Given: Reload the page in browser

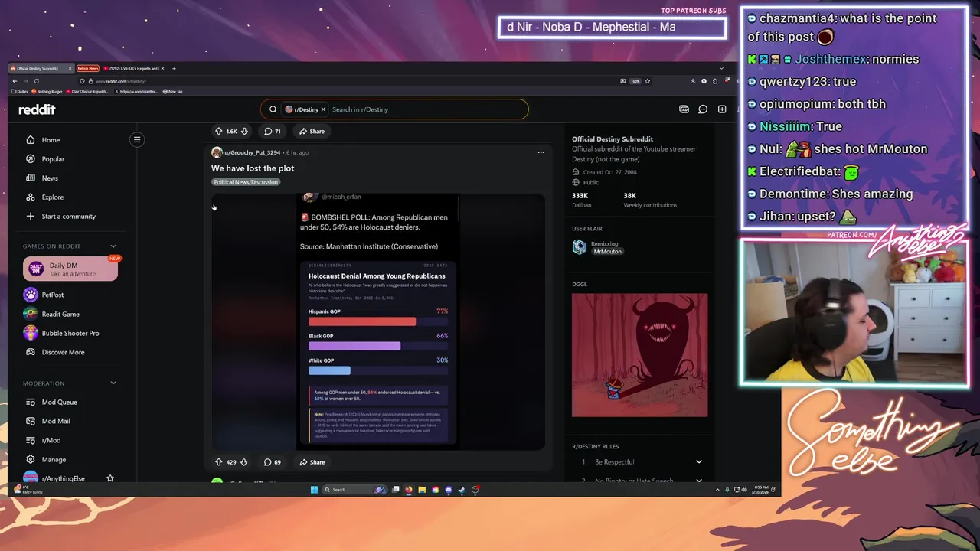Looking at the screenshot, I should [x=35, y=81].
